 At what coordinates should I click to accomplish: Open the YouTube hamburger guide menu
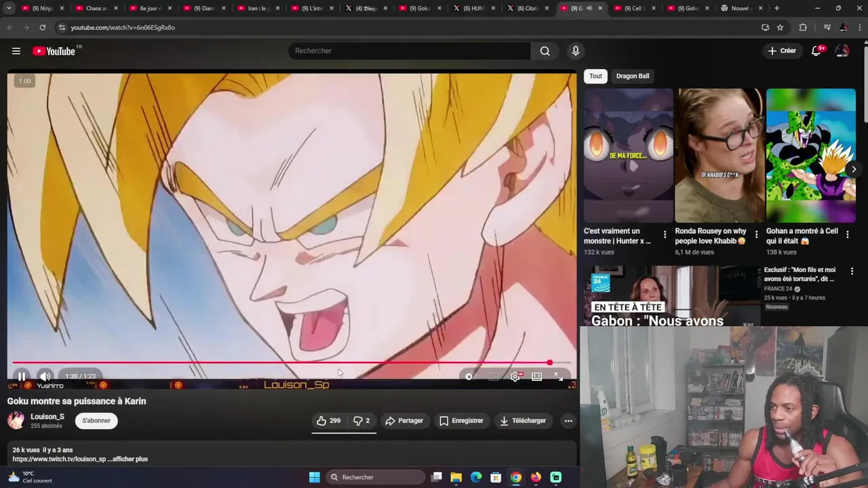[16, 51]
